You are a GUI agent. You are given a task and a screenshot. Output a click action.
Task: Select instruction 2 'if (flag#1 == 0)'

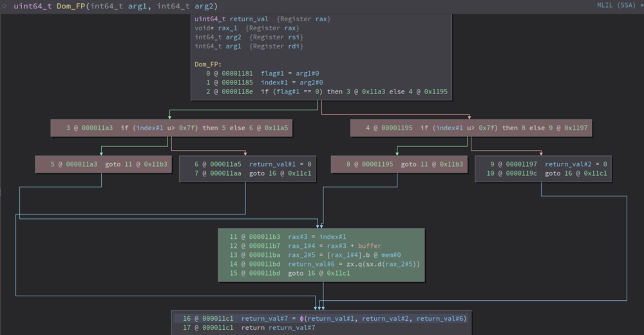(327, 91)
